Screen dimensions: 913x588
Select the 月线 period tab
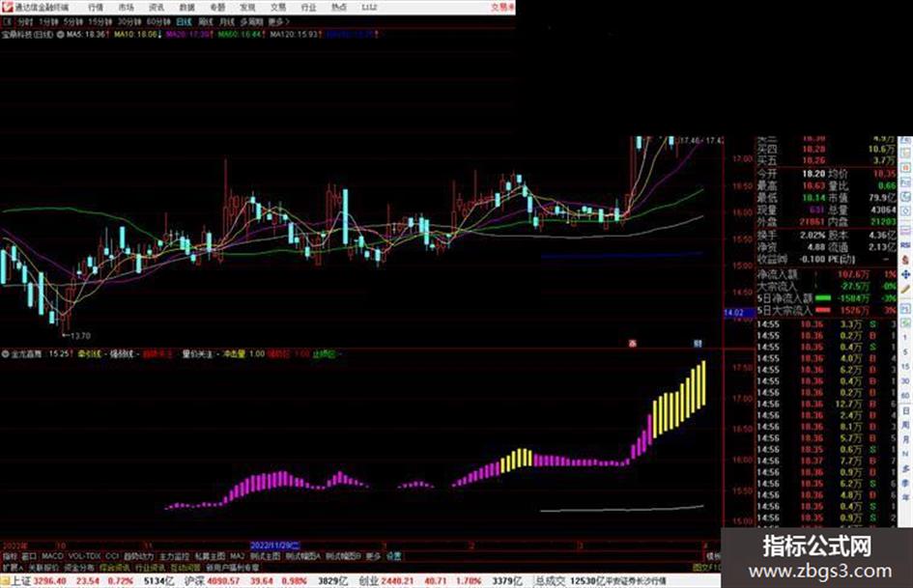(226, 21)
